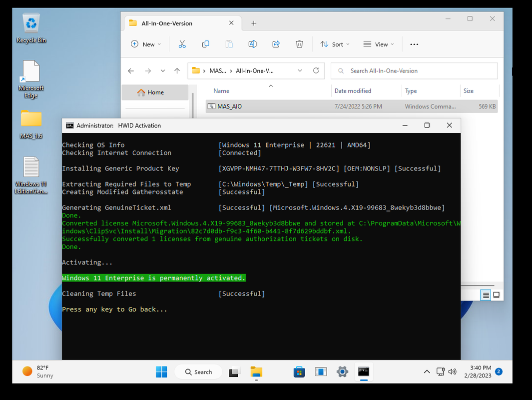
Task: Add a new Explorer tab
Action: pyautogui.click(x=254, y=23)
